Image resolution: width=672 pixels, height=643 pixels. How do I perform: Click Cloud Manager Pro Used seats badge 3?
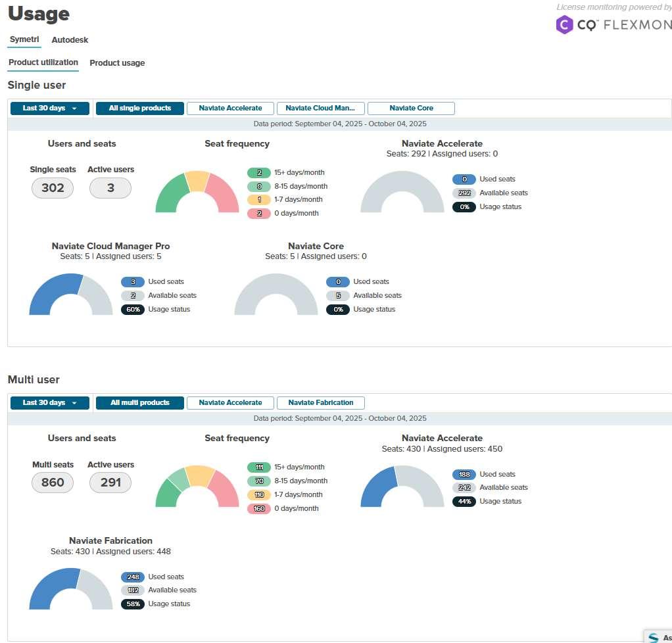click(x=133, y=281)
